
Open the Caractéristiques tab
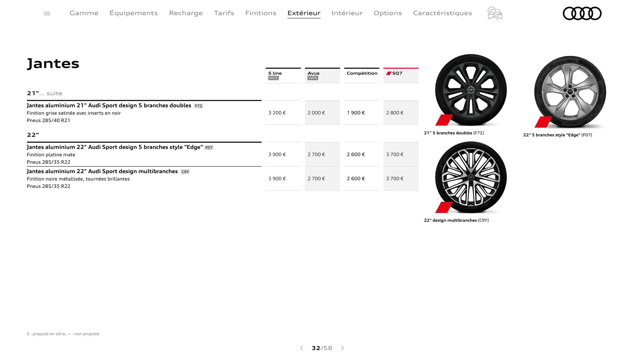click(442, 13)
